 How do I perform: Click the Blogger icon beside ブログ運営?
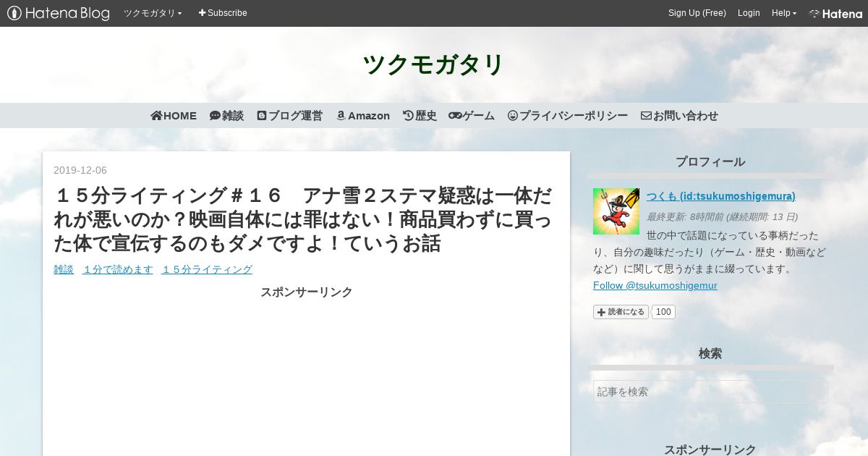tap(262, 116)
